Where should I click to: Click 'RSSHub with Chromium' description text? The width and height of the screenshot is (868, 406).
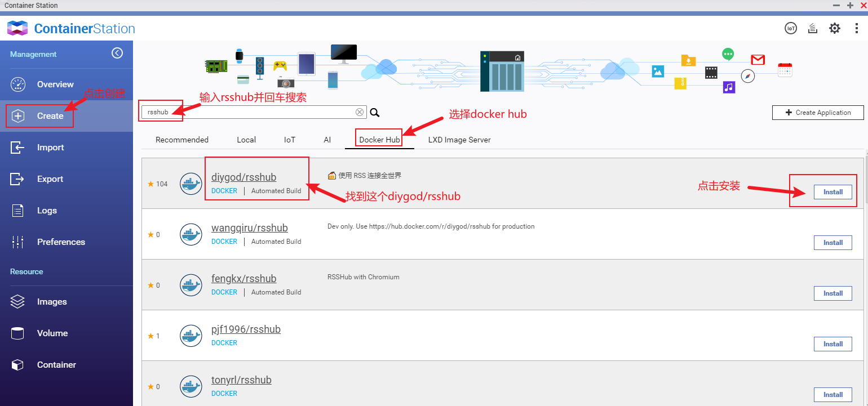364,277
